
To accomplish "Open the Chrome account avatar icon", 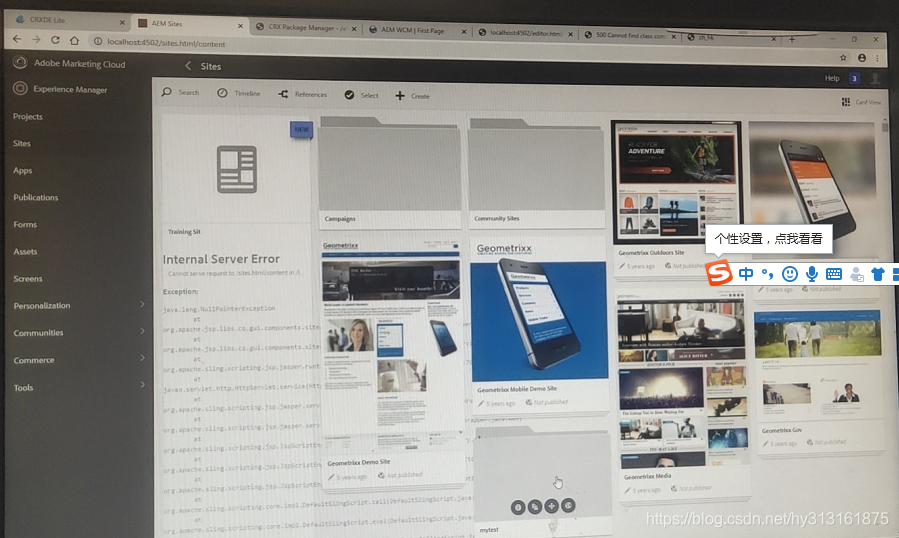I will click(x=862, y=58).
